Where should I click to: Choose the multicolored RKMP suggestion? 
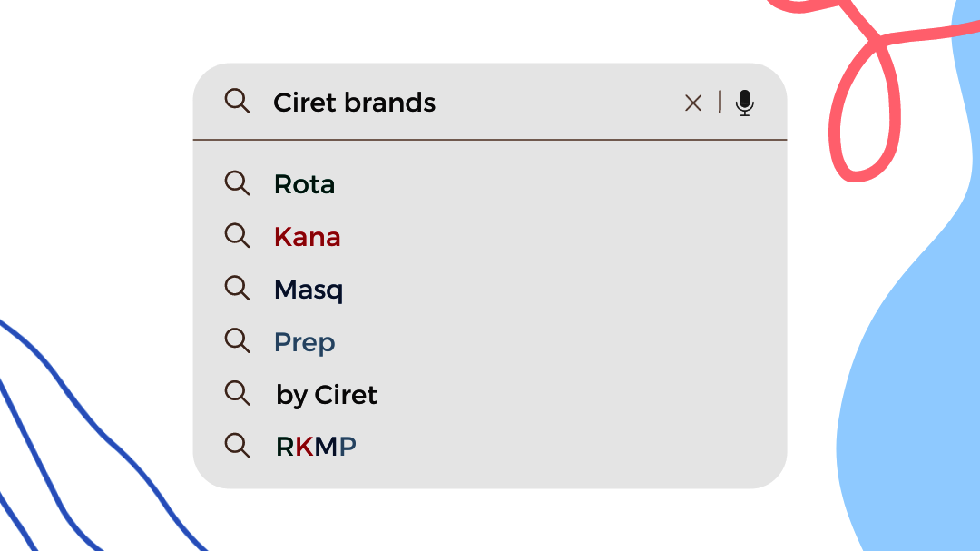tap(316, 447)
